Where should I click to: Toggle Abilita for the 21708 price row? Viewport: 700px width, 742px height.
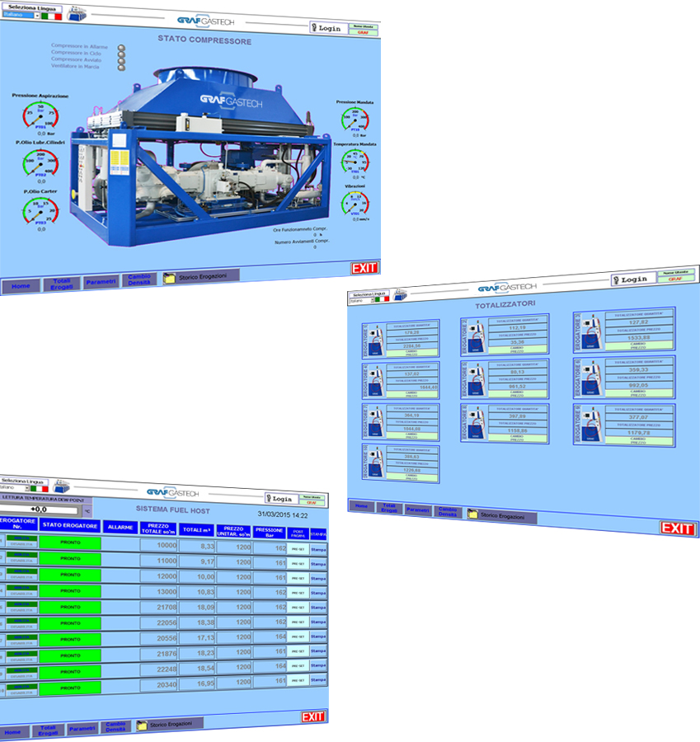[21, 603]
